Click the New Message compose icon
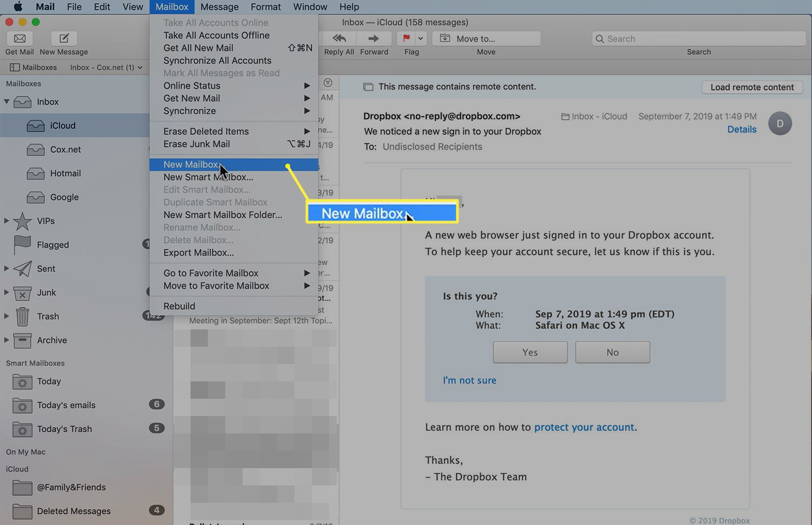 (64, 38)
